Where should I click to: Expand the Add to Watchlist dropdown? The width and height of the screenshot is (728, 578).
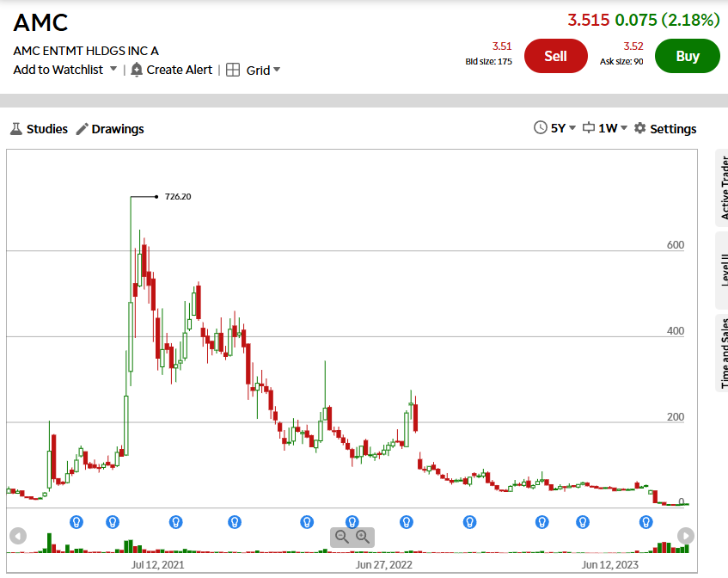click(x=113, y=69)
